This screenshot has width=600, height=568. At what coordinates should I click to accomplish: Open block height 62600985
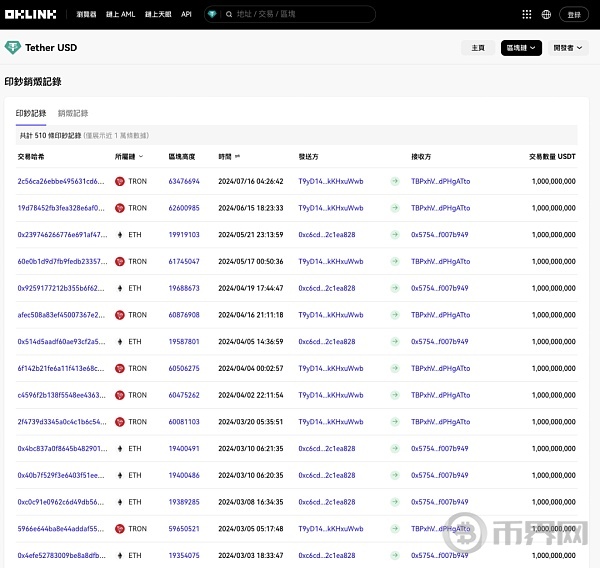pos(184,208)
